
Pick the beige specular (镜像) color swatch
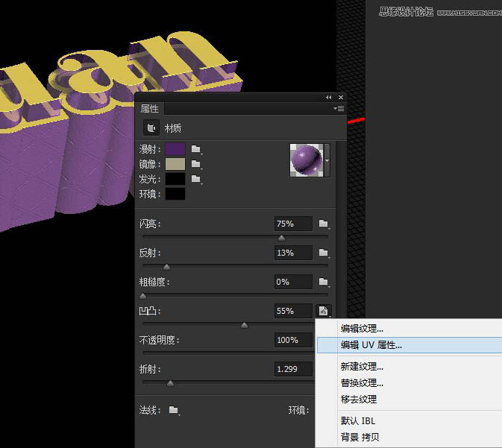[x=175, y=164]
